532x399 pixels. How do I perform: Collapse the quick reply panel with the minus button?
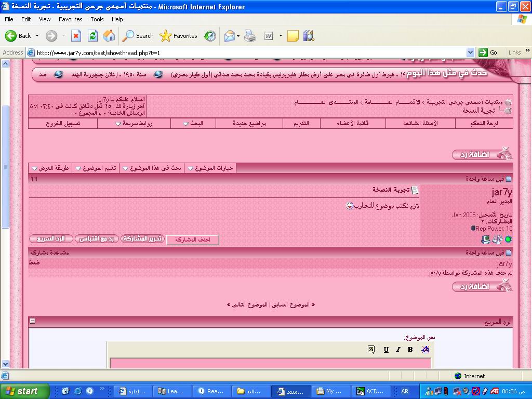click(x=33, y=321)
